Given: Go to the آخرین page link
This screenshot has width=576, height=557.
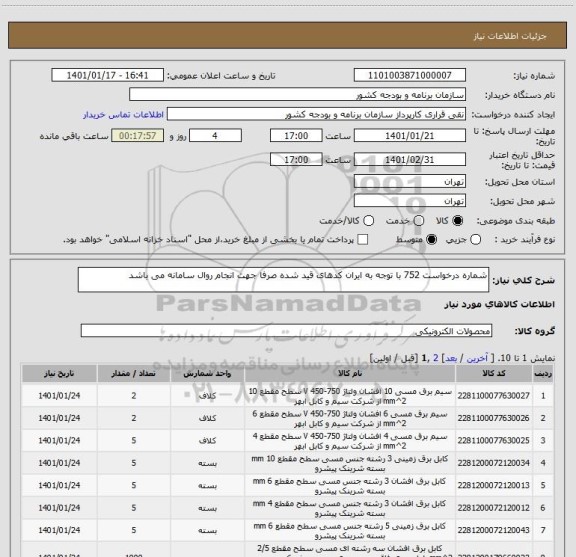Looking at the screenshot, I should (477, 358).
